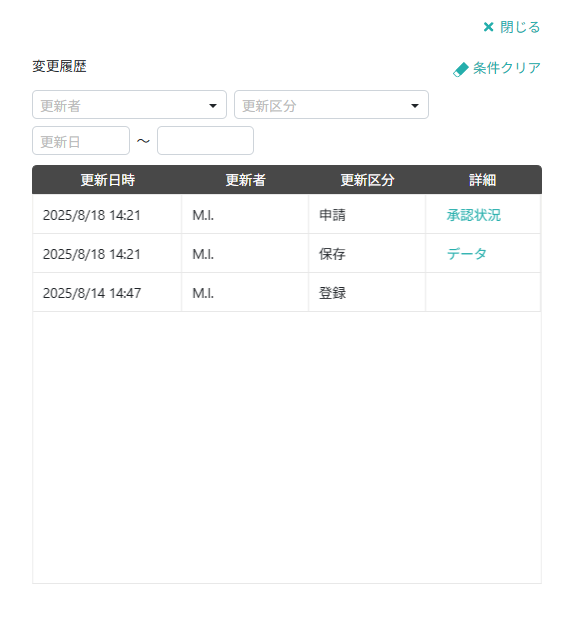Image resolution: width=571 pixels, height=623 pixels.
Task: Click the end date field after the tilde
Action: click(205, 141)
